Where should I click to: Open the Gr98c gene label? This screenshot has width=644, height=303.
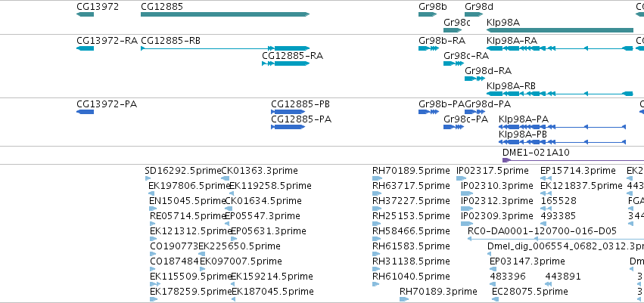457,23
